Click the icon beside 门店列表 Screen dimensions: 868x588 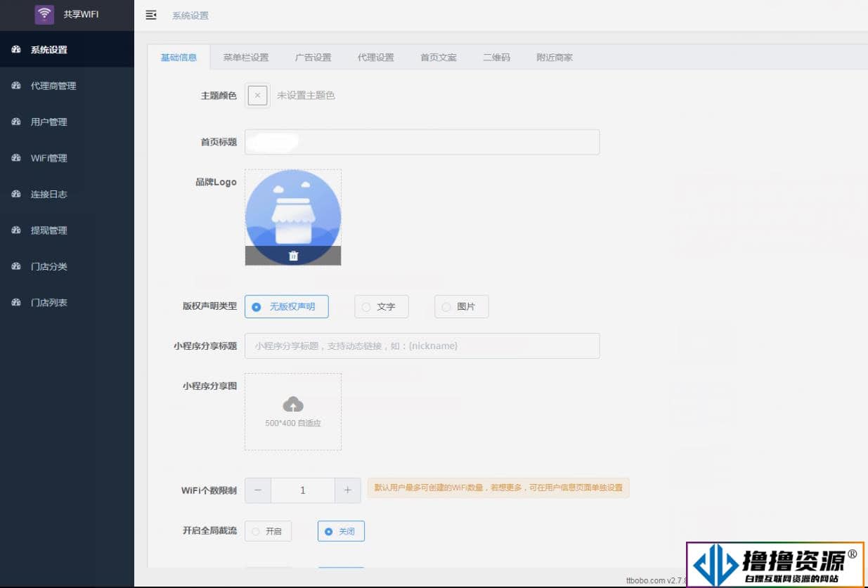(x=16, y=303)
